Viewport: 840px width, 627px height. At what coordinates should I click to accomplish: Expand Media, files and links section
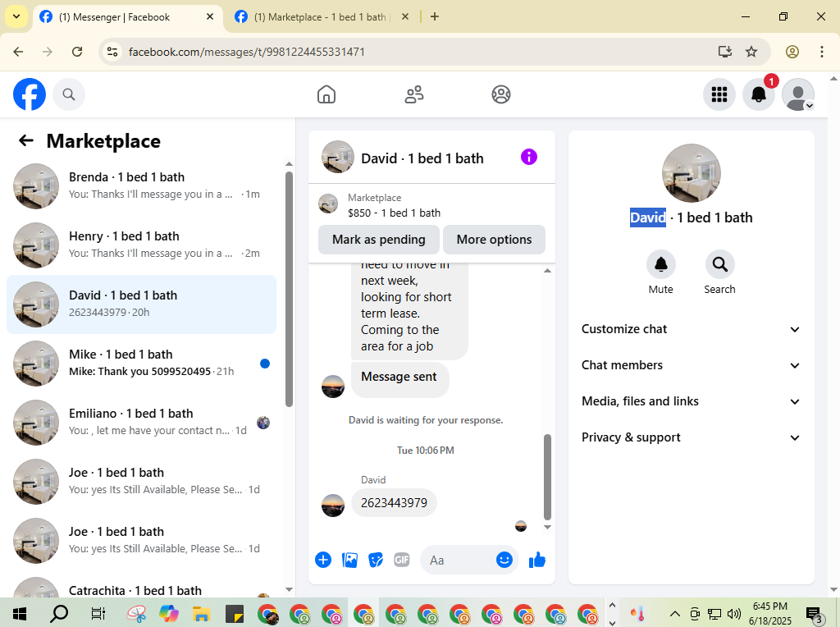691,401
